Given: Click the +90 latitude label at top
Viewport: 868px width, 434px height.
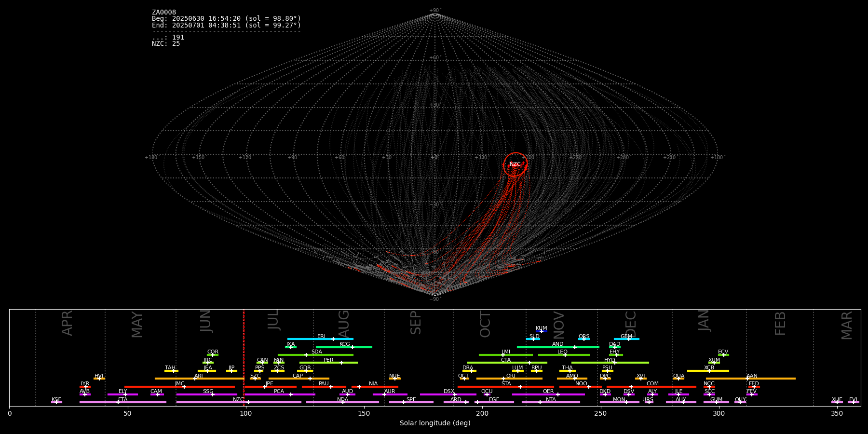Looking at the screenshot, I should point(434,10).
